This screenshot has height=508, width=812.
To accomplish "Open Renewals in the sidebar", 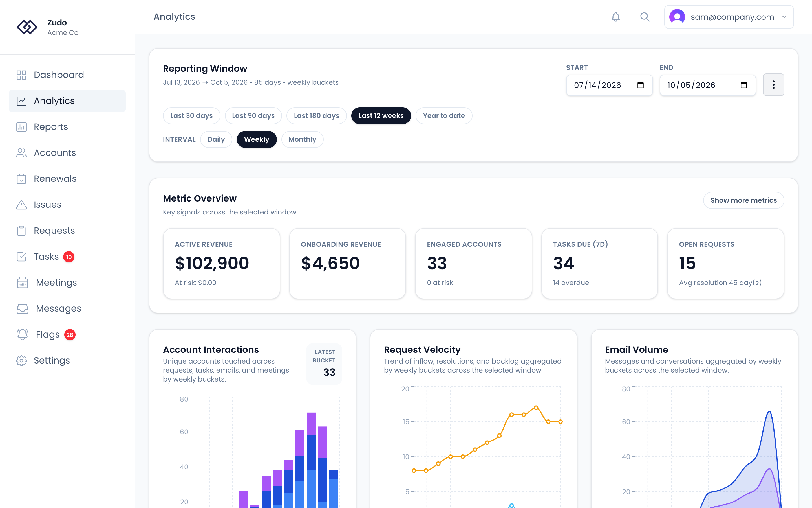I will click(x=67, y=179).
